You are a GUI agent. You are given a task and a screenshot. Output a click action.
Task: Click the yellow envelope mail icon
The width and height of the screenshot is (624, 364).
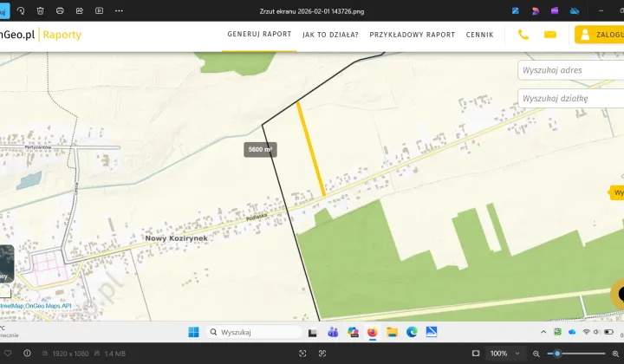[549, 35]
